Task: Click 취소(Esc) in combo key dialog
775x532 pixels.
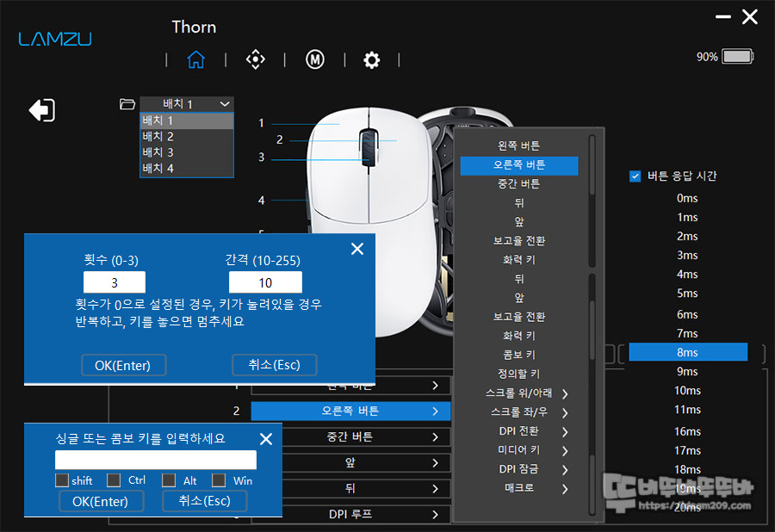Action: (205, 501)
